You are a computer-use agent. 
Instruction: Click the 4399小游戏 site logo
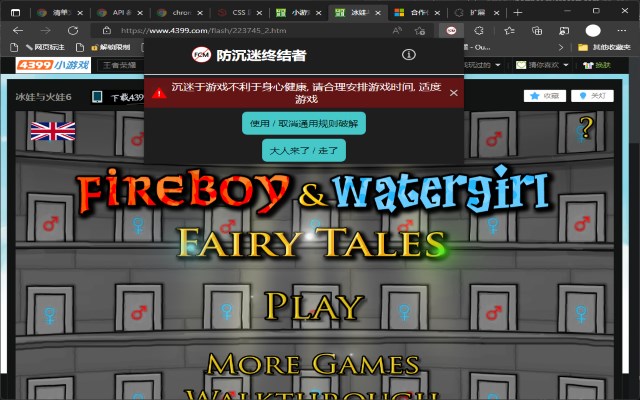[x=53, y=65]
